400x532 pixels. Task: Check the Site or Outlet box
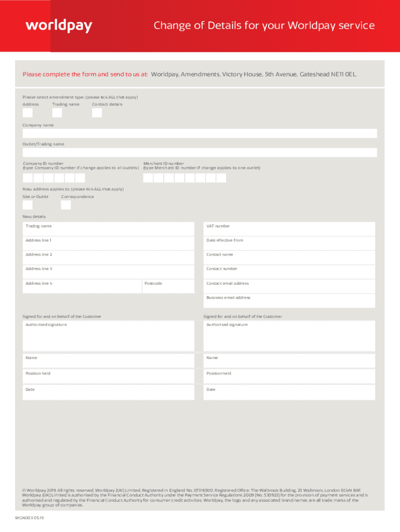click(28, 205)
